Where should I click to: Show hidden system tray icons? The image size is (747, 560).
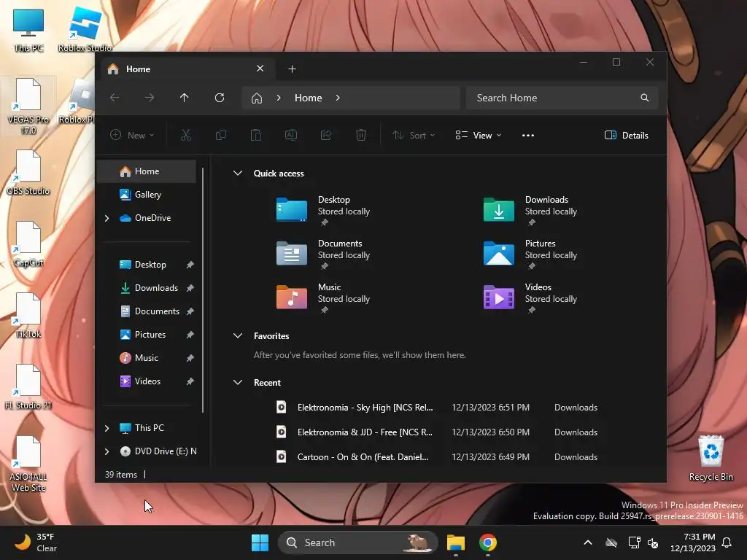point(588,542)
